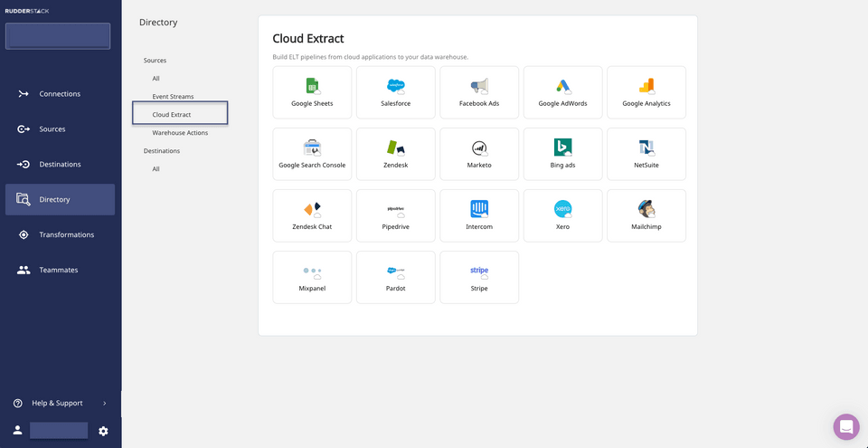Click the blurred account name field
Viewport: 868px width, 448px height.
pos(59,430)
